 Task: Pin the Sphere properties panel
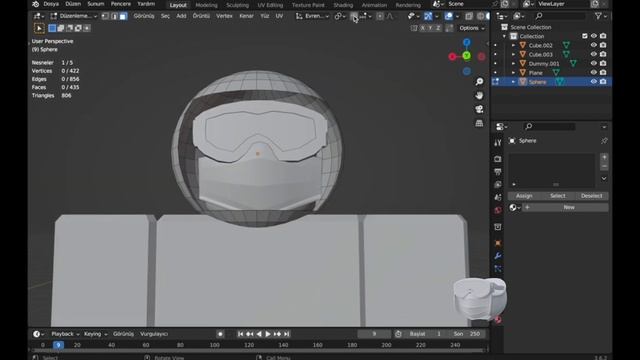click(604, 141)
